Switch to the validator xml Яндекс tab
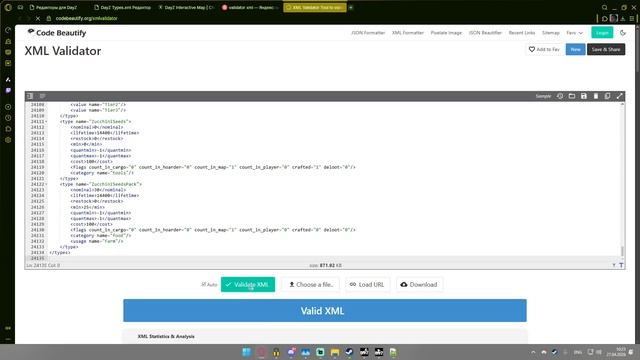The width and height of the screenshot is (640, 360). [250, 7]
